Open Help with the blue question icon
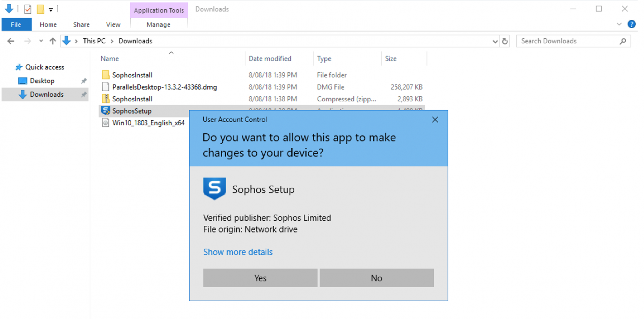Image resolution: width=644 pixels, height=319 pixels. pos(631,24)
